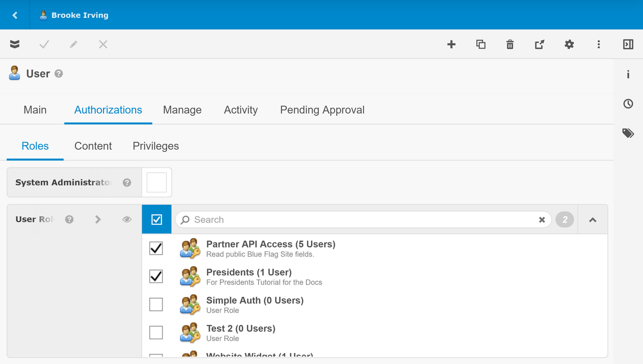This screenshot has width=643, height=364.
Task: Click the trash delete icon
Action: pyautogui.click(x=510, y=45)
